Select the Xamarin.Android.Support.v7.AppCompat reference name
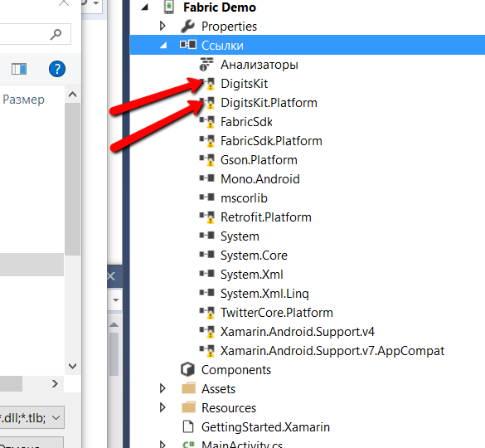485x448 pixels. tap(332, 351)
